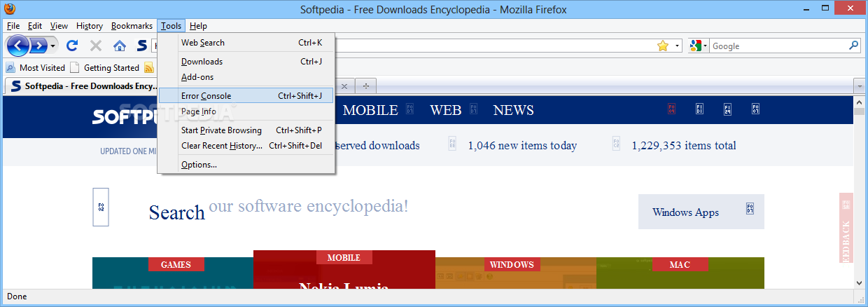Click the 'Done' status bar text
The image size is (868, 307).
pyautogui.click(x=17, y=296)
